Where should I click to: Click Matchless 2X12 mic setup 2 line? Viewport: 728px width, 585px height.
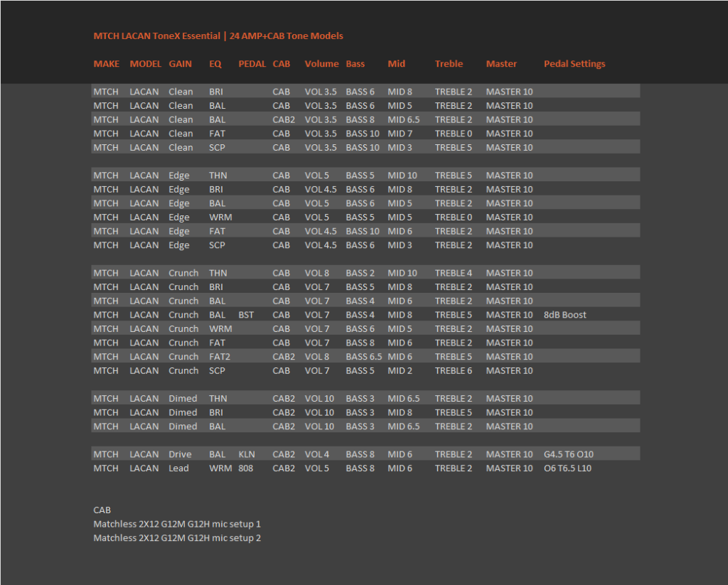[177, 537]
